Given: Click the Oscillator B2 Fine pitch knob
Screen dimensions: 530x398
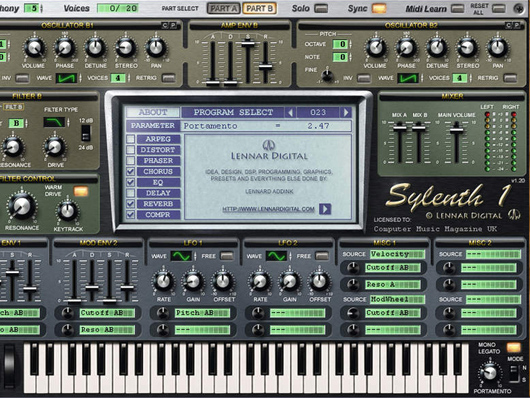Looking at the screenshot, I should (x=327, y=76).
